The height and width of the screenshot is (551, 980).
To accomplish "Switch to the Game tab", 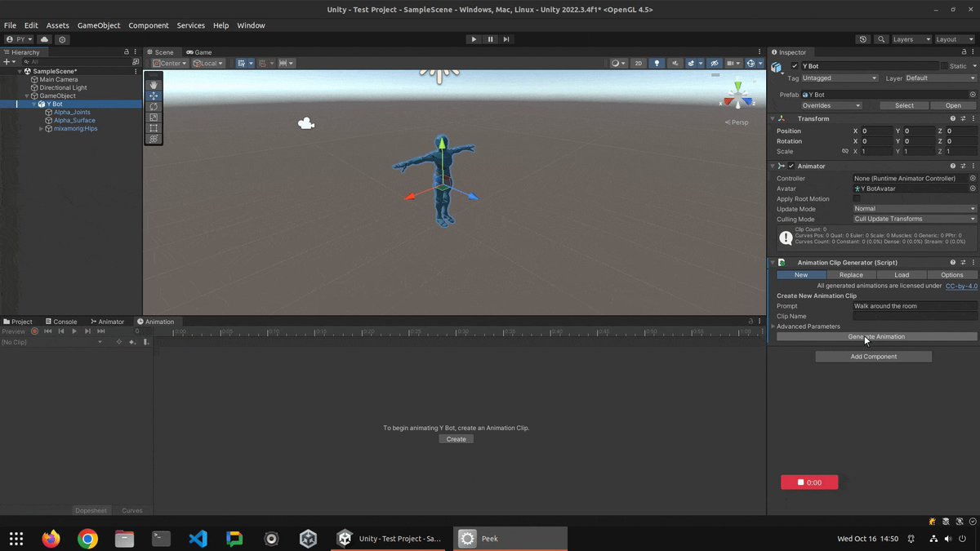I will pyautogui.click(x=198, y=52).
